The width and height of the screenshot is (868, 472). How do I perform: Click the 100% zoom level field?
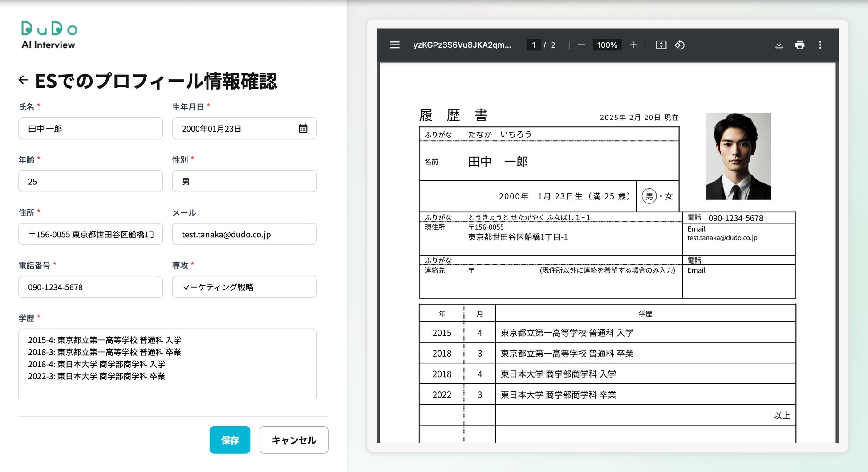point(607,45)
